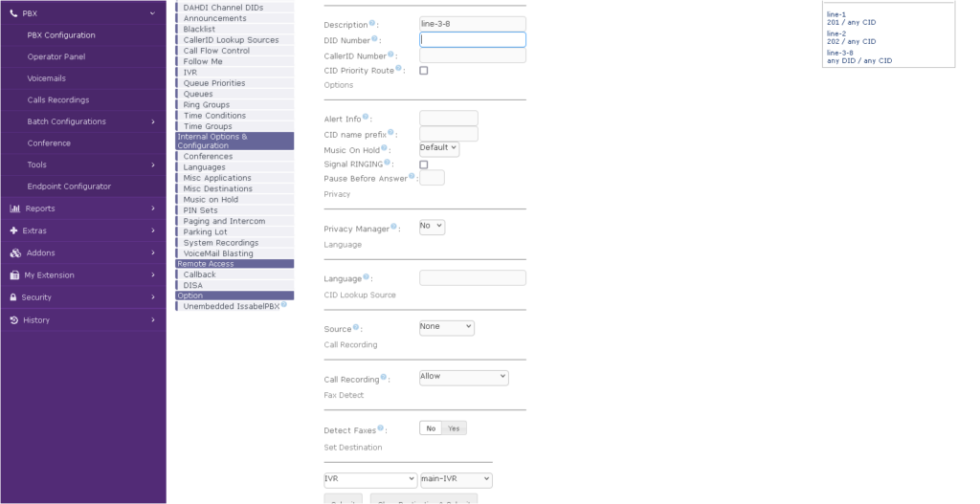
Task: Open the Music On Hold dropdown
Action: (439, 149)
